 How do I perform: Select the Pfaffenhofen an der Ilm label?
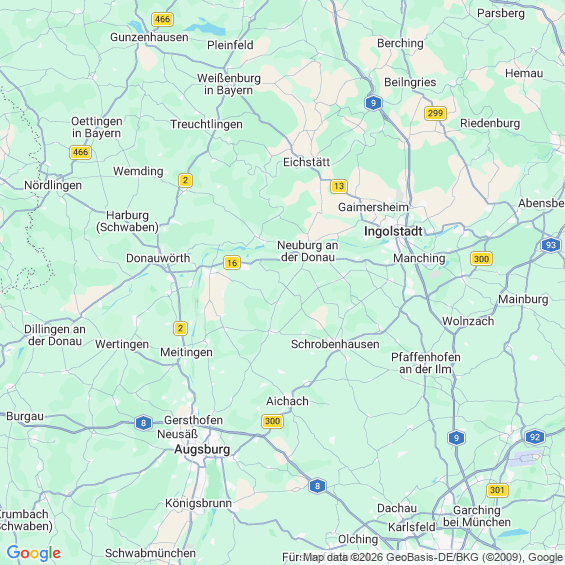click(426, 363)
